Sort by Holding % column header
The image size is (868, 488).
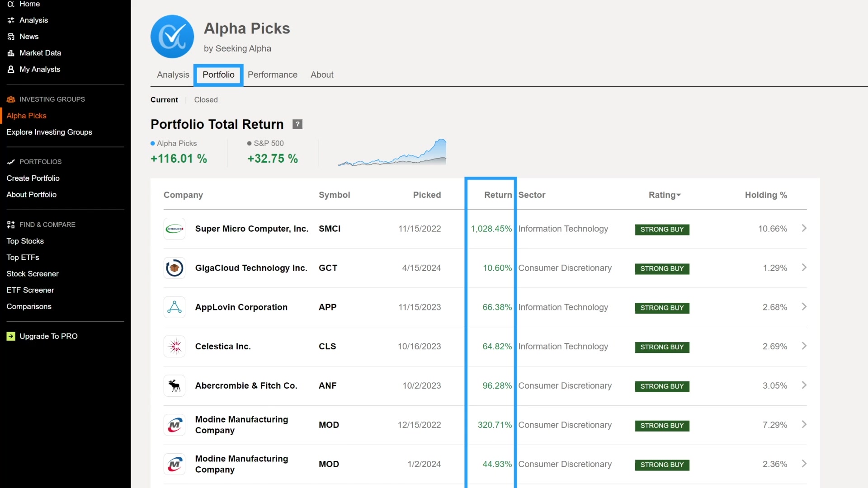(766, 195)
